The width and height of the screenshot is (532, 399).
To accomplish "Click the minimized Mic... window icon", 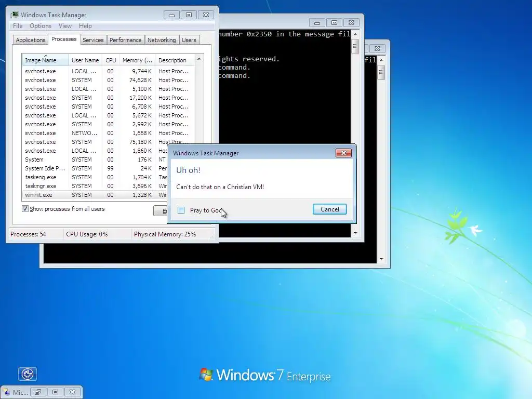I will click(x=7, y=392).
